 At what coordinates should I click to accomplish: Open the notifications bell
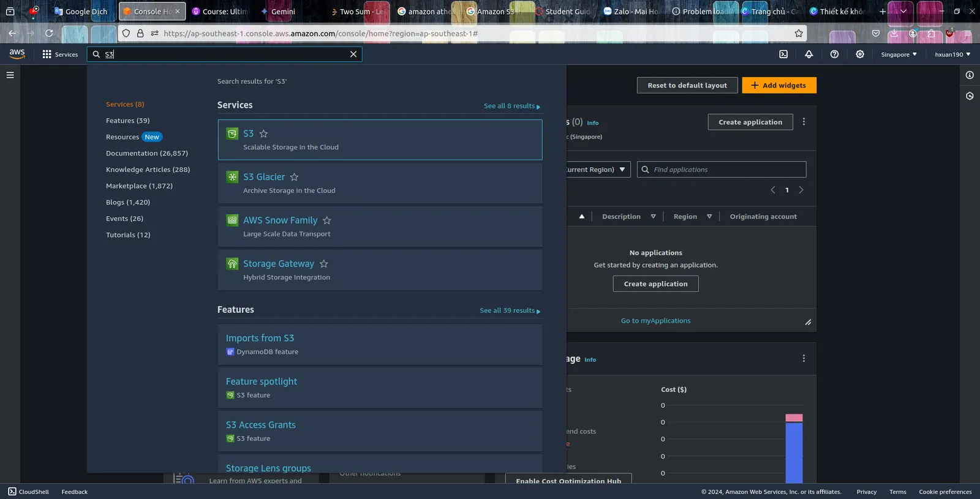pyautogui.click(x=809, y=54)
